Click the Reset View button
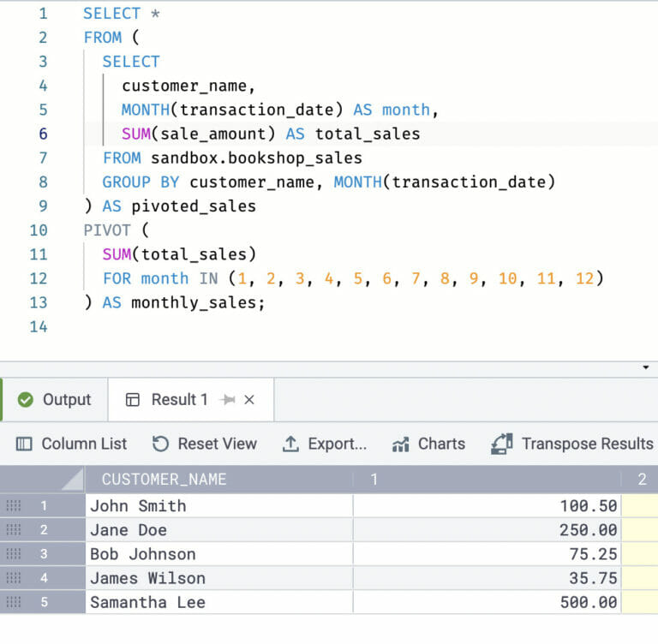The width and height of the screenshot is (658, 644). tap(205, 444)
